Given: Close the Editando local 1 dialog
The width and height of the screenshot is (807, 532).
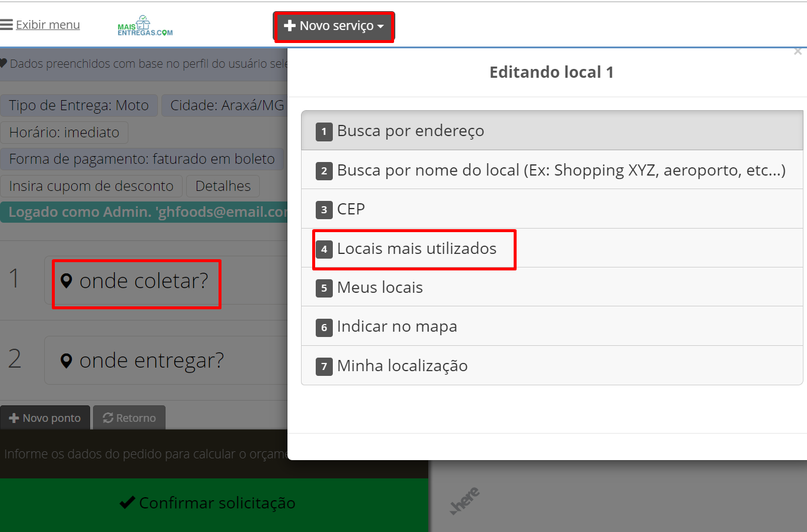Looking at the screenshot, I should pos(798,52).
